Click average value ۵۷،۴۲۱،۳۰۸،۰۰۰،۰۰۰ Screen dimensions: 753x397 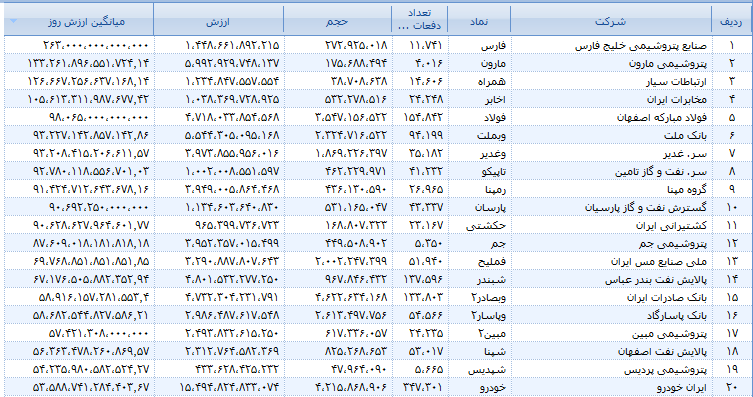click(x=99, y=333)
